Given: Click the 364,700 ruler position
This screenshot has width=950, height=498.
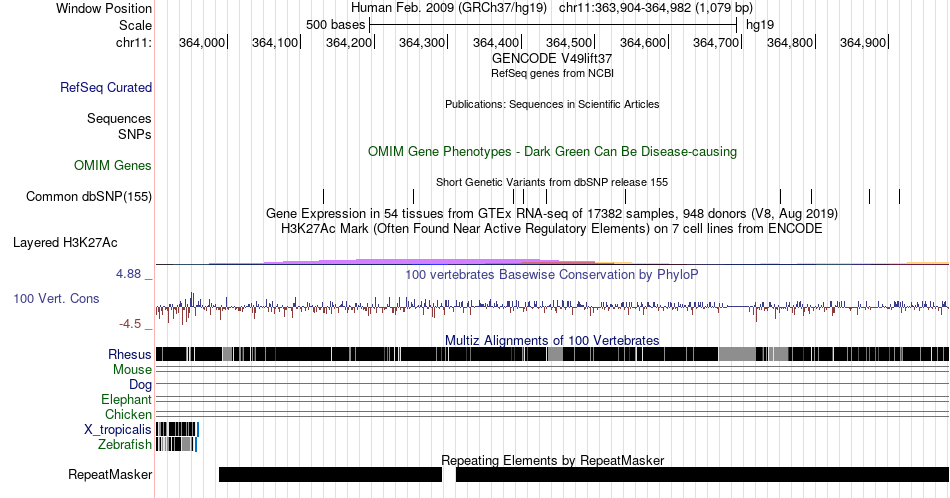Looking at the screenshot, I should click(716, 42).
